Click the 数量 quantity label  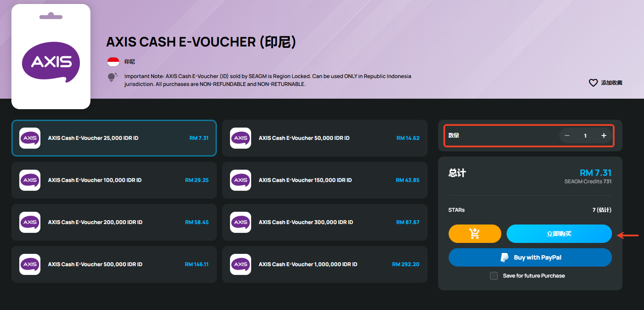[453, 135]
